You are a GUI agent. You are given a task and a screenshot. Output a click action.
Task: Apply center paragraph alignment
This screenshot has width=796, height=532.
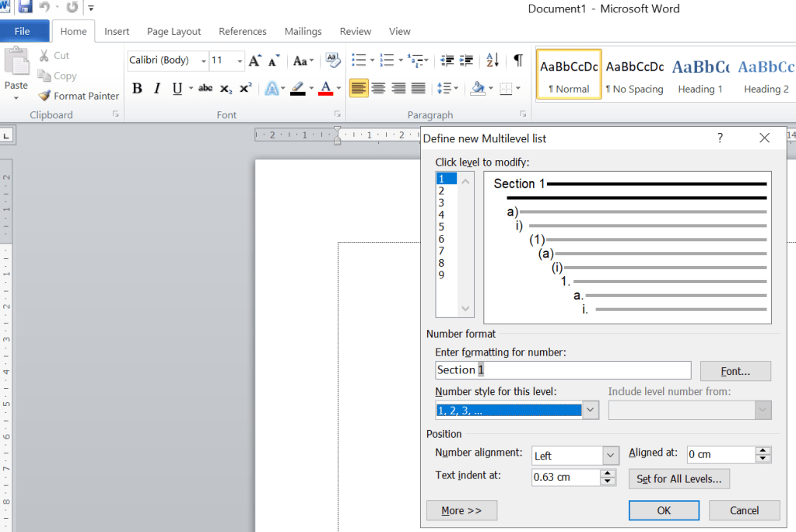tap(378, 89)
